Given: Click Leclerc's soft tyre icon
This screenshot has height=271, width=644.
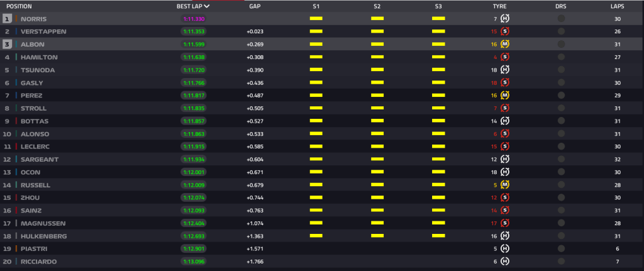Looking at the screenshot, I should [505, 146].
